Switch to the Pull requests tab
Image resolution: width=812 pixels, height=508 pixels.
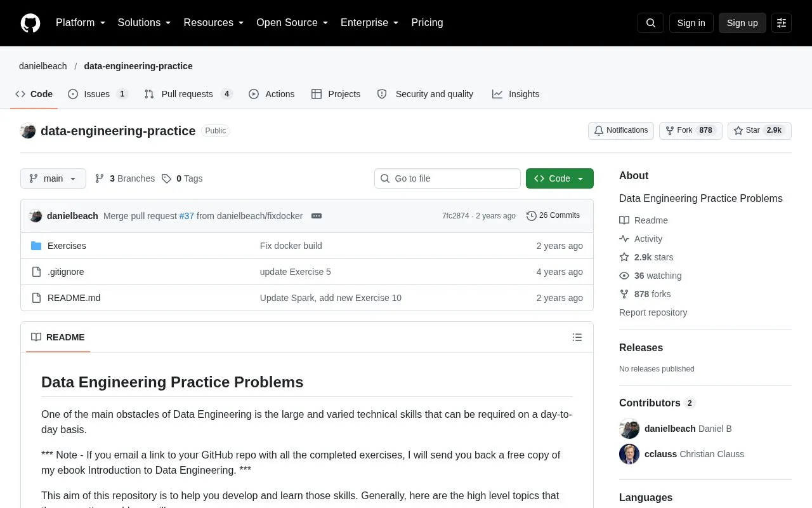tap(188, 94)
